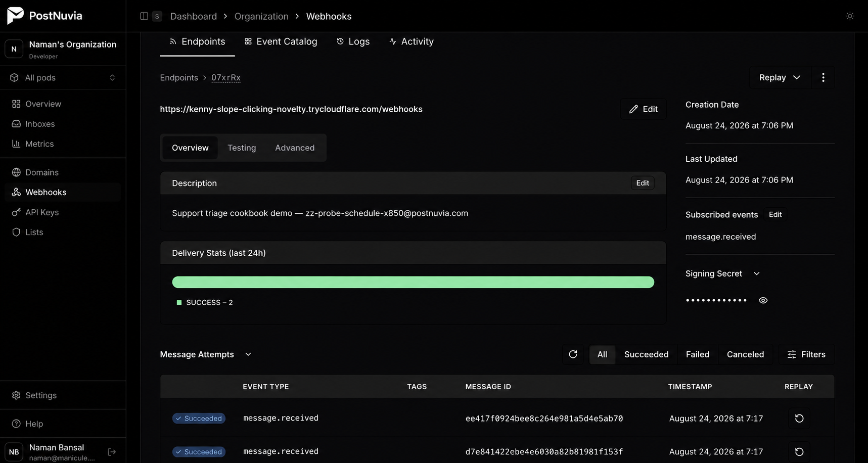The image size is (868, 463).
Task: Open the Filters button
Action: coord(806,354)
